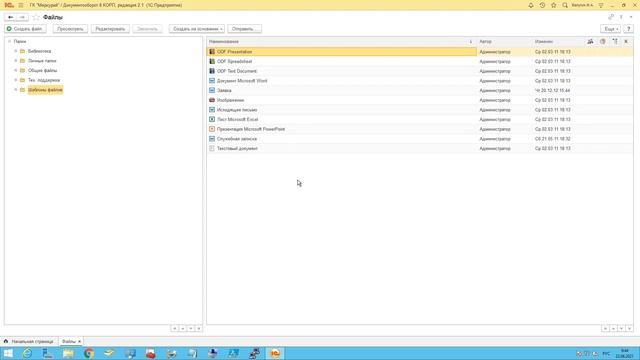Launch Google Chrome from taskbar

tap(89, 353)
